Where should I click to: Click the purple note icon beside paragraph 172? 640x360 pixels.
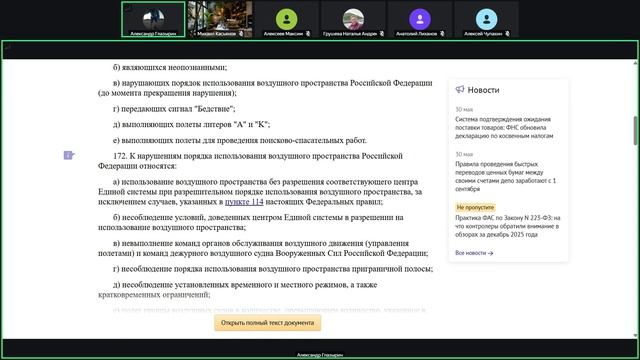(x=69, y=155)
